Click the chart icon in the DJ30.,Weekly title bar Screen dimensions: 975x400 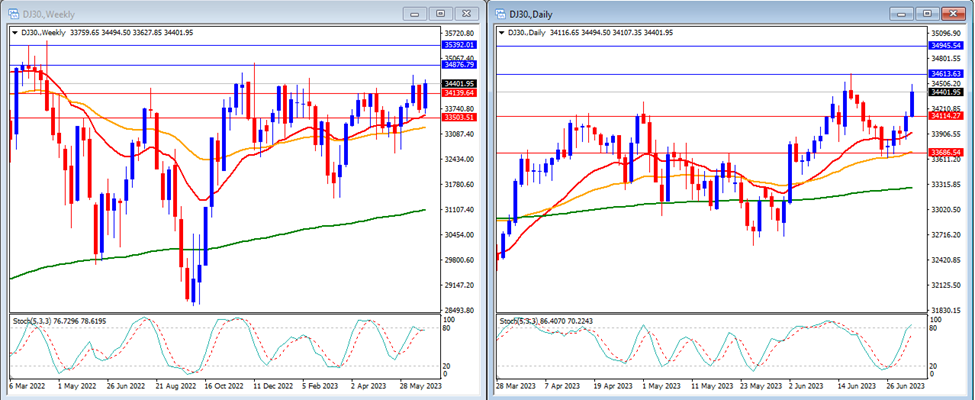(13, 12)
